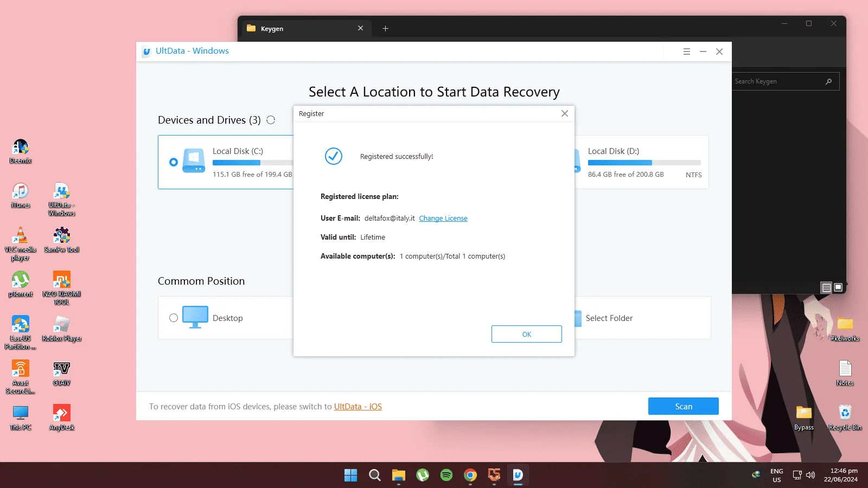Click the 'Registered successfully!' message
Image resolution: width=868 pixels, height=488 pixels.
397,156
